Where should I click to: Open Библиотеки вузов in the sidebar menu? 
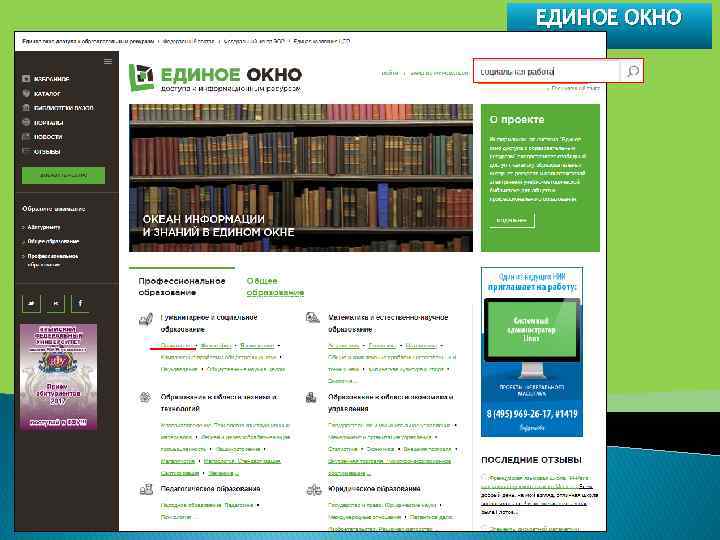[x=64, y=108]
